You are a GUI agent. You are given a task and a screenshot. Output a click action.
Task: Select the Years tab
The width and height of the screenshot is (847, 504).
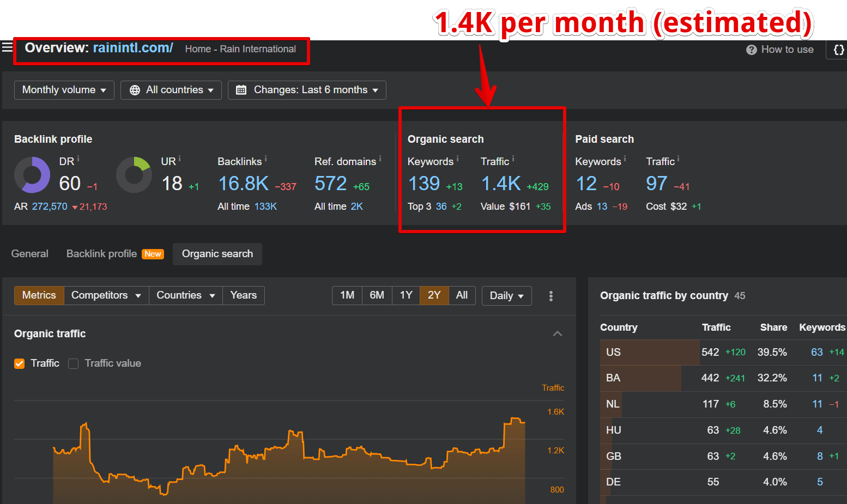pos(244,295)
